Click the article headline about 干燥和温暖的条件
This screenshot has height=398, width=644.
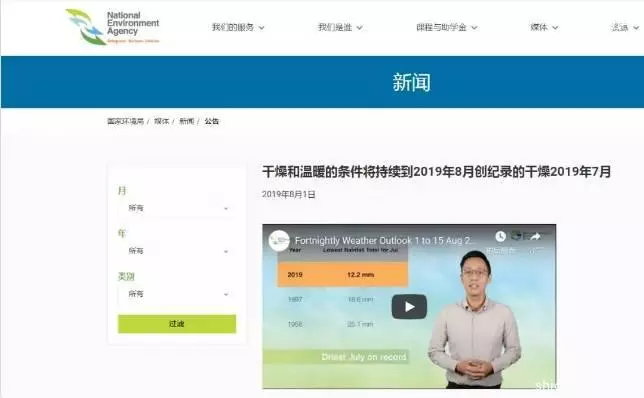[x=437, y=171]
